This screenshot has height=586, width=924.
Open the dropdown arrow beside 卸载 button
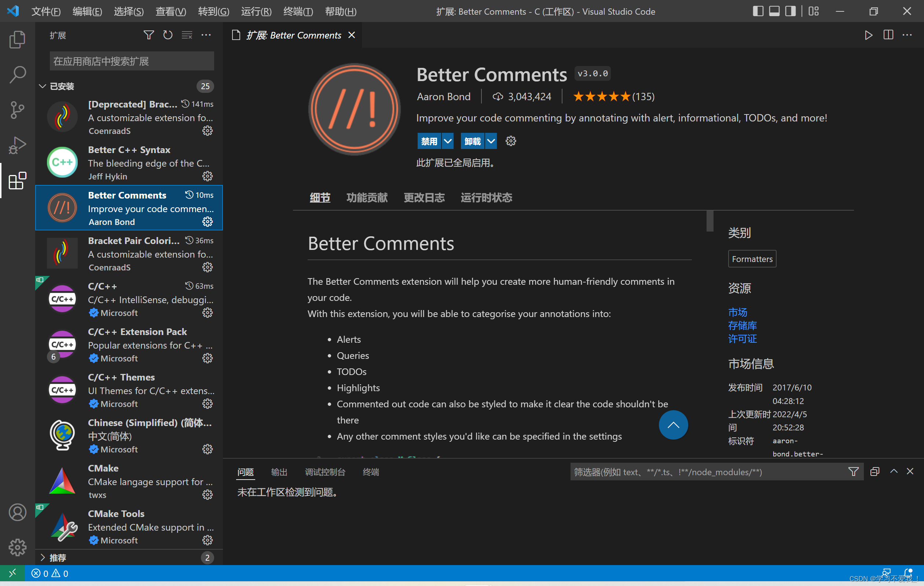click(x=491, y=141)
